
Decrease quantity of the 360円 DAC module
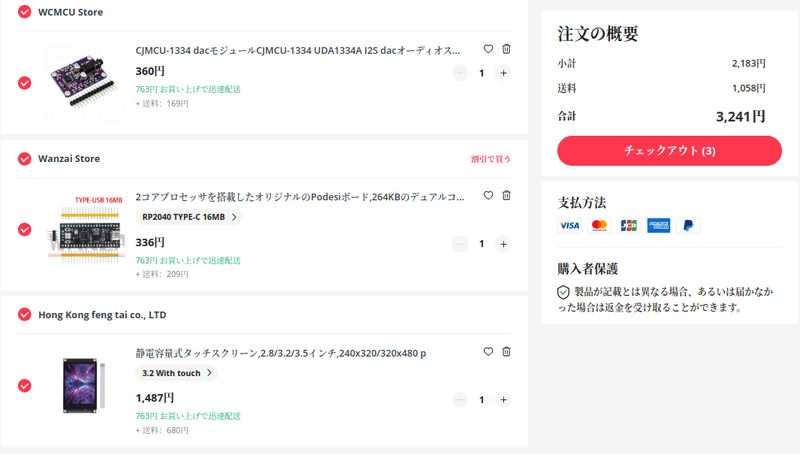(460, 73)
